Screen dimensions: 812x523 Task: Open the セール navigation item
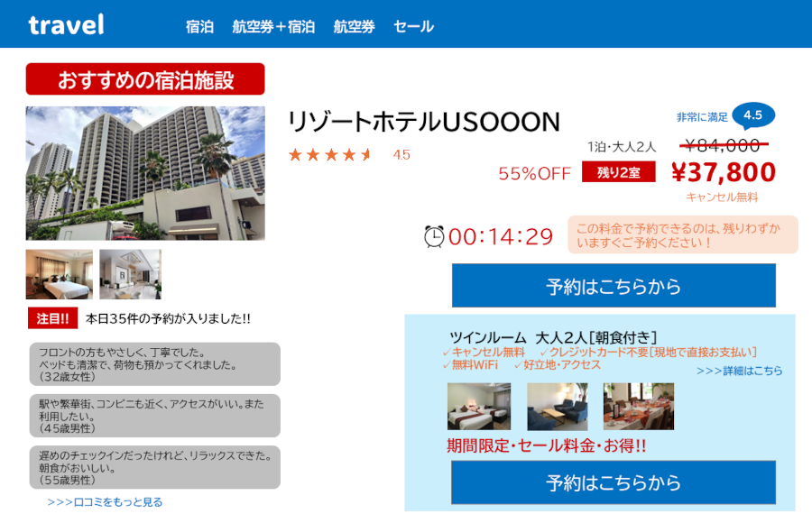coord(413,27)
